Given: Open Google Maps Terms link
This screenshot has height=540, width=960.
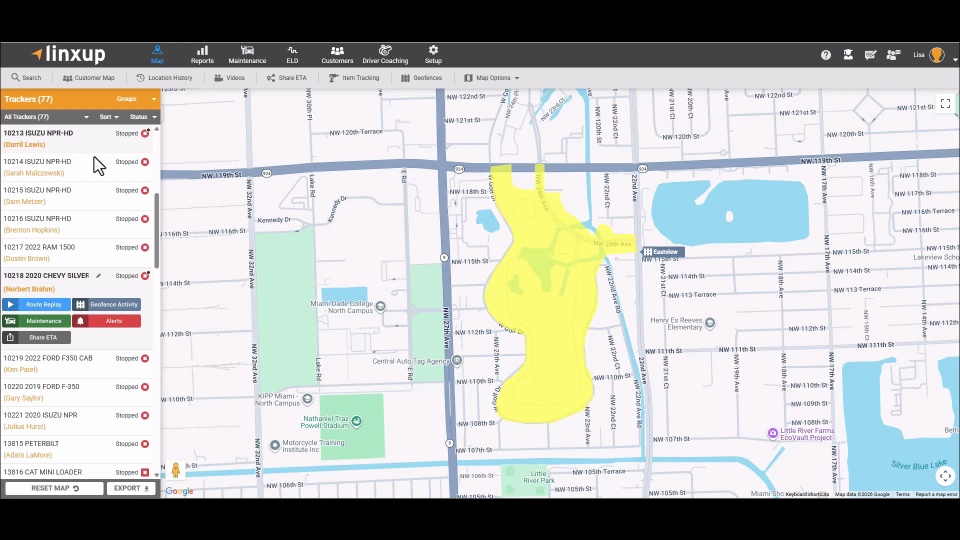Looking at the screenshot, I should (902, 494).
